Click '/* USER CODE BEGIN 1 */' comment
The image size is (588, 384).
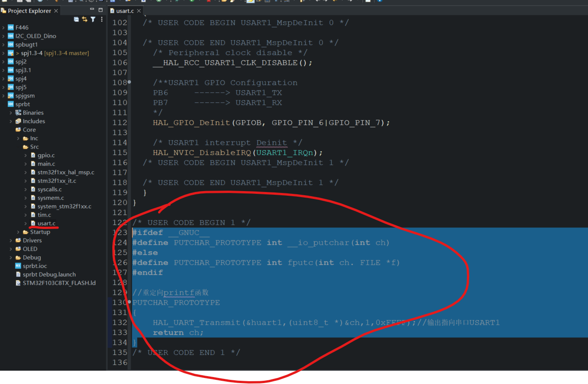coord(192,223)
